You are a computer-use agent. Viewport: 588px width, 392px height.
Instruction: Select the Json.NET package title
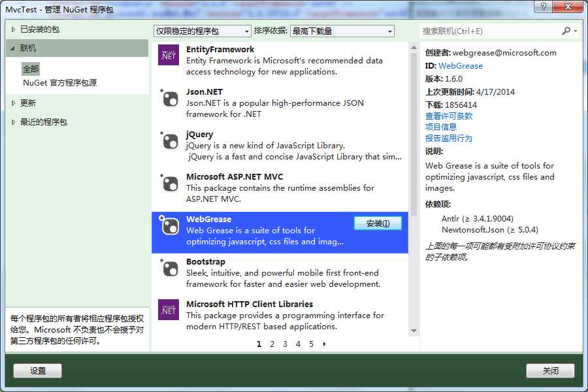click(204, 92)
